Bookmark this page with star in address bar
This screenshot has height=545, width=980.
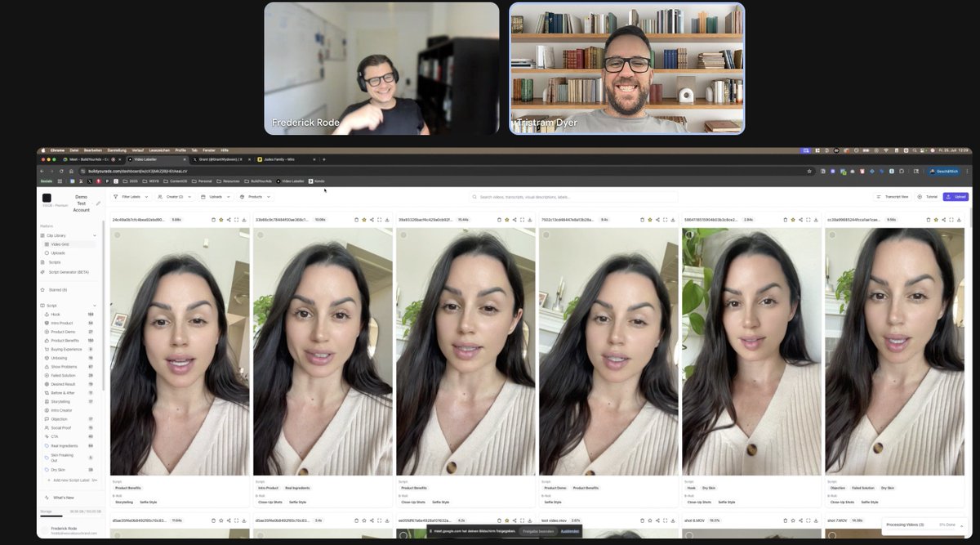pos(809,171)
